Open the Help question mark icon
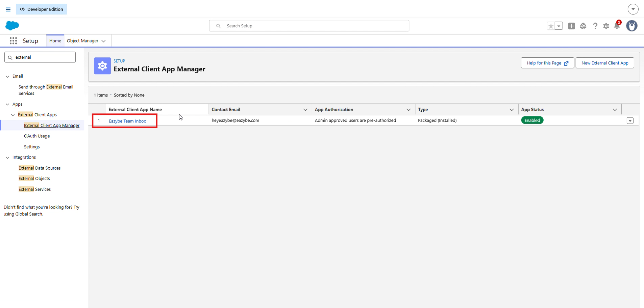This screenshot has height=308, width=644. [595, 26]
